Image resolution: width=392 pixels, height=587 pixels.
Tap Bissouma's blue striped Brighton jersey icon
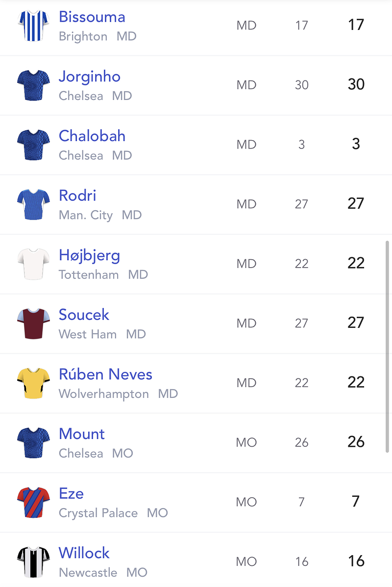(x=33, y=25)
